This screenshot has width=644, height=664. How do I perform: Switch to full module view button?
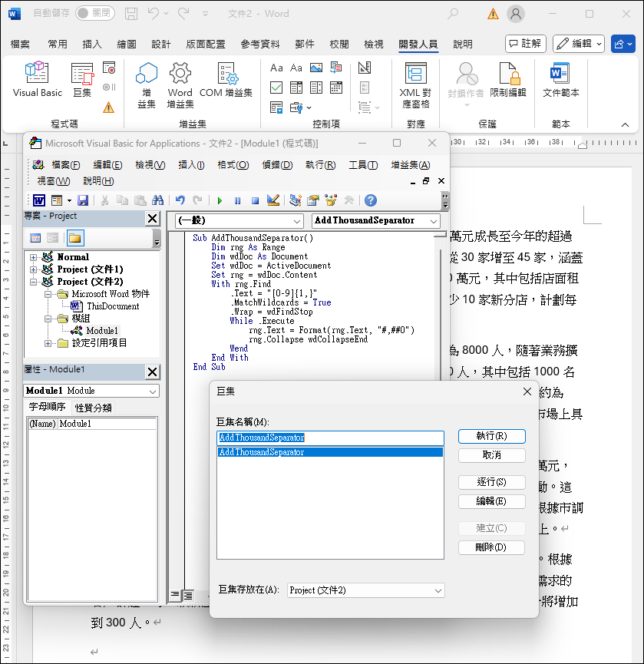coord(187,596)
